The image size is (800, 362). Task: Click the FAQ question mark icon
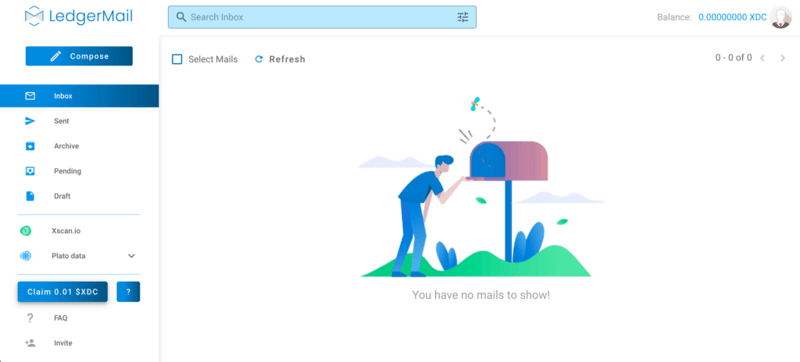pyautogui.click(x=30, y=318)
